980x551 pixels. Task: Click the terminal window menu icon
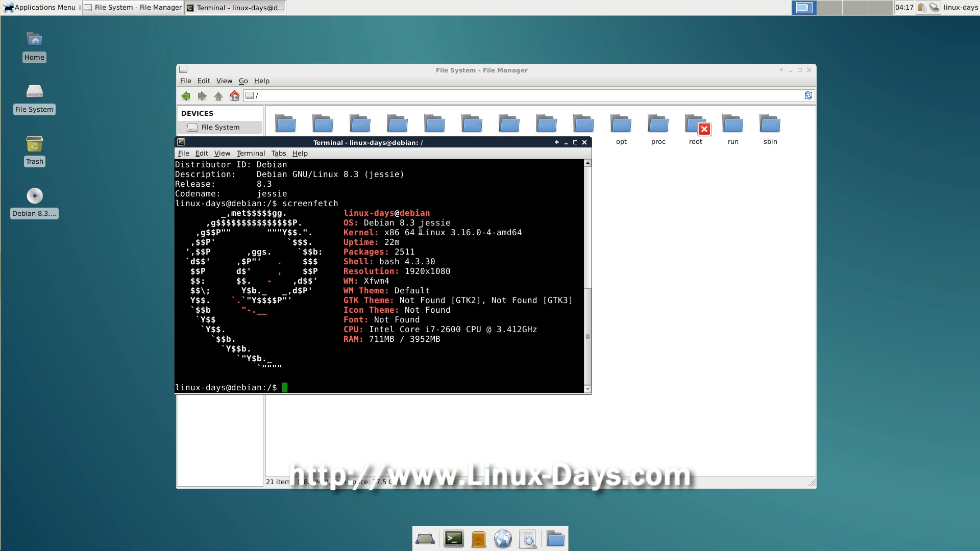(x=181, y=142)
